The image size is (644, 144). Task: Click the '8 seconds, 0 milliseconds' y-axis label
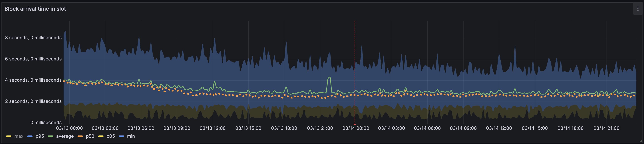tap(33, 38)
